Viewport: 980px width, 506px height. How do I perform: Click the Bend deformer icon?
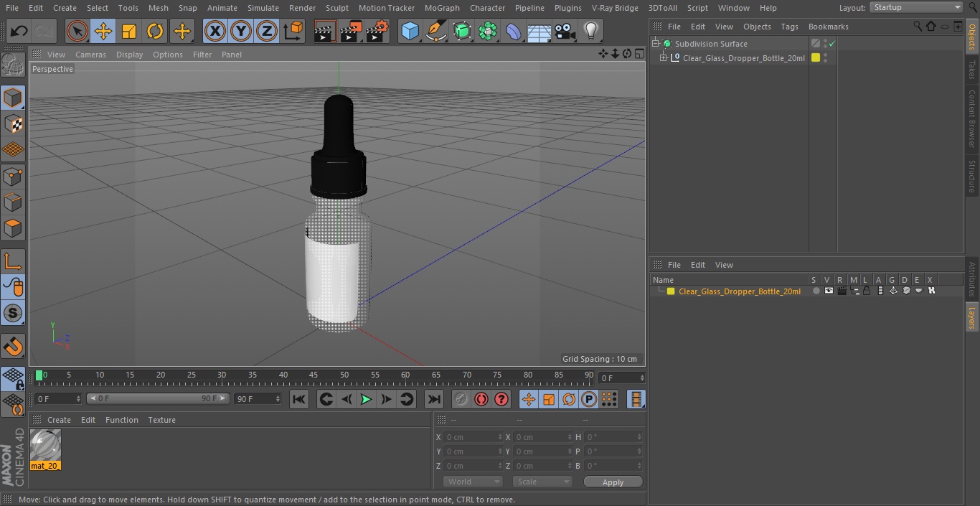514,31
